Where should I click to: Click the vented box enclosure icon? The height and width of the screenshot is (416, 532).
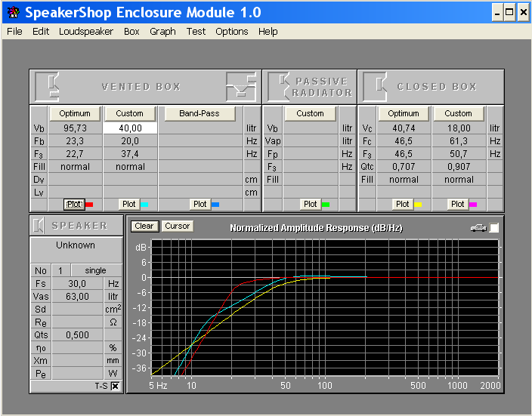47,87
